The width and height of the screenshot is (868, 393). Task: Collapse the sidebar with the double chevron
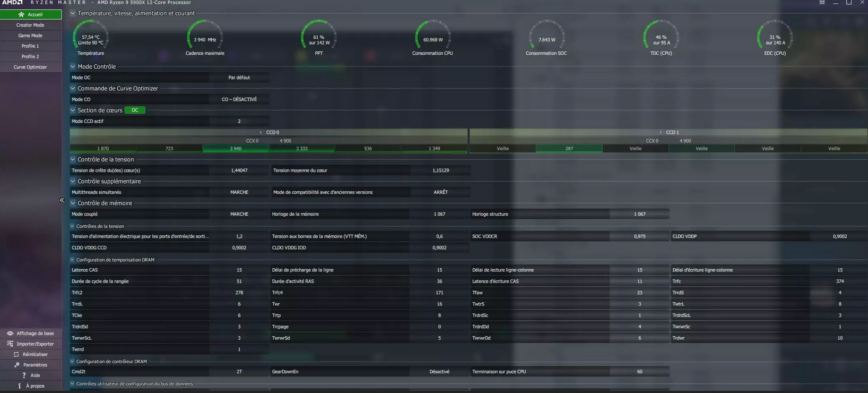[62, 200]
